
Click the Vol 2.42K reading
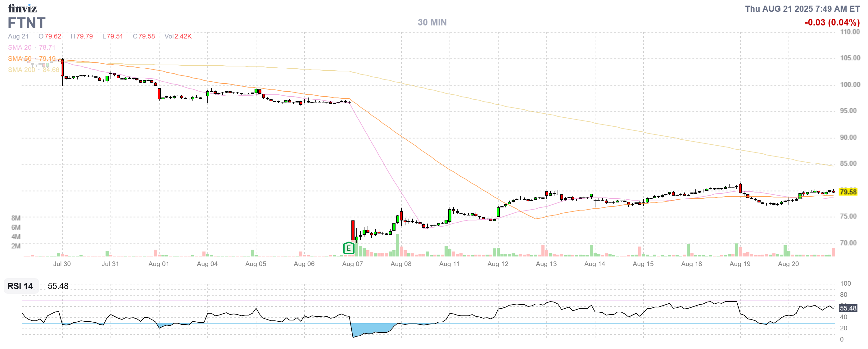tap(178, 36)
